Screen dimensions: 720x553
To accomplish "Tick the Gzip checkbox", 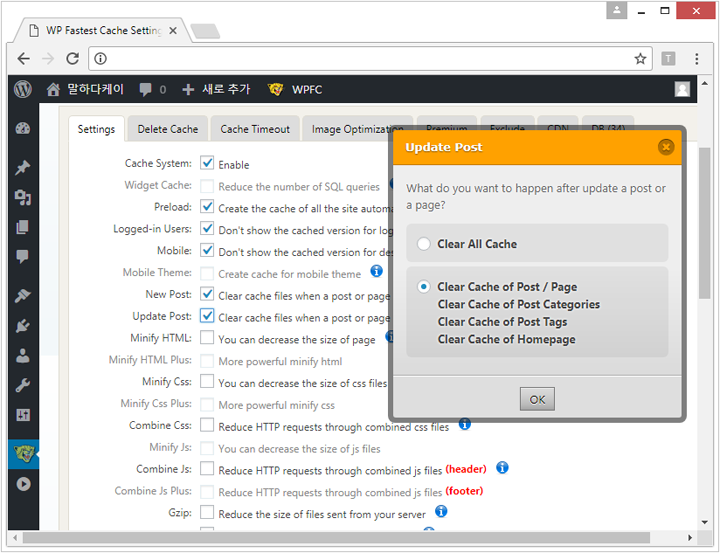I will click(207, 513).
